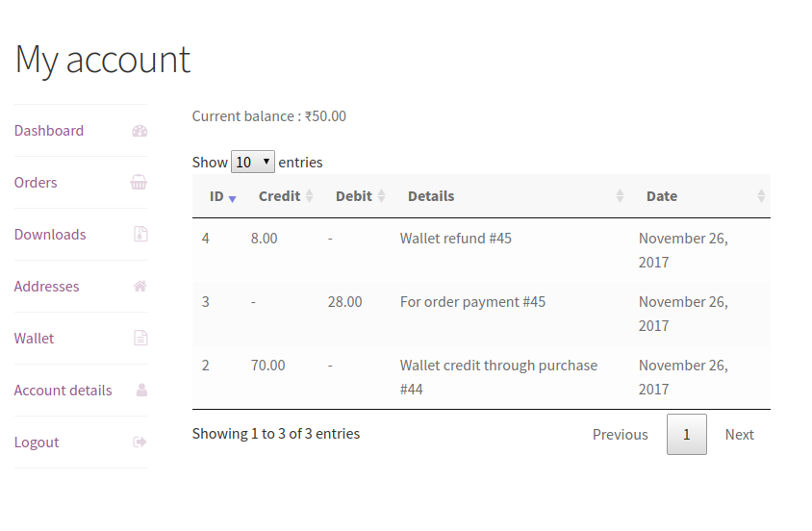812x531 pixels.
Task: Click the Dashboard speedometer icon
Action: pyautogui.click(x=140, y=131)
